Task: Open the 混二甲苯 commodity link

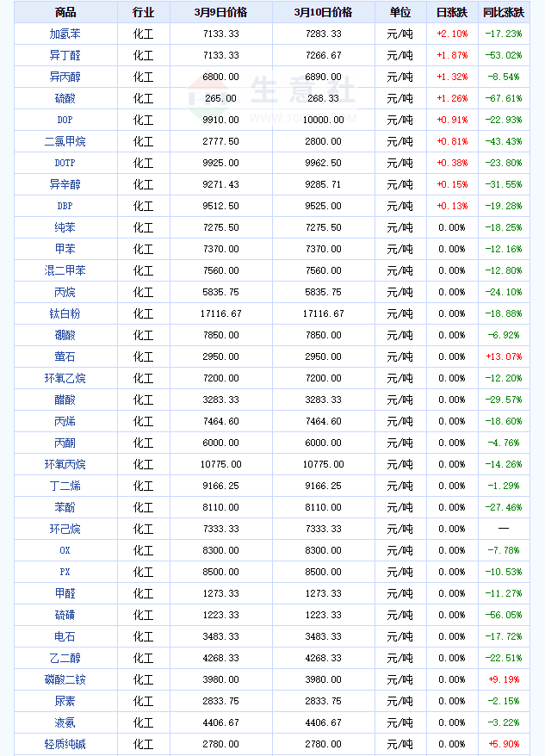Action: tap(65, 270)
